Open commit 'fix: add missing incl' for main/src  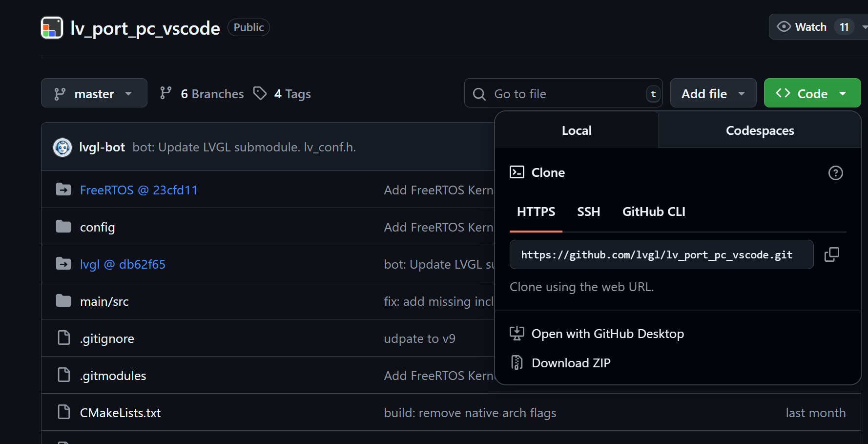439,301
